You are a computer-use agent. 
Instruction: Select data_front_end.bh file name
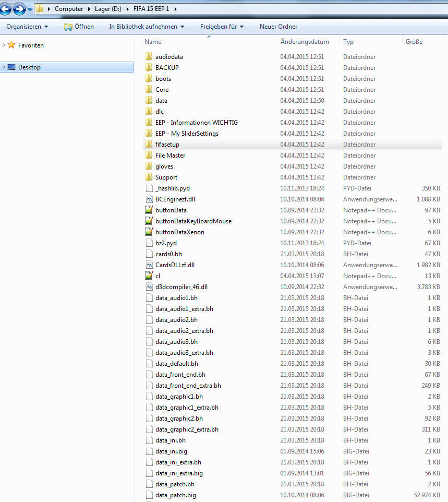click(x=180, y=375)
